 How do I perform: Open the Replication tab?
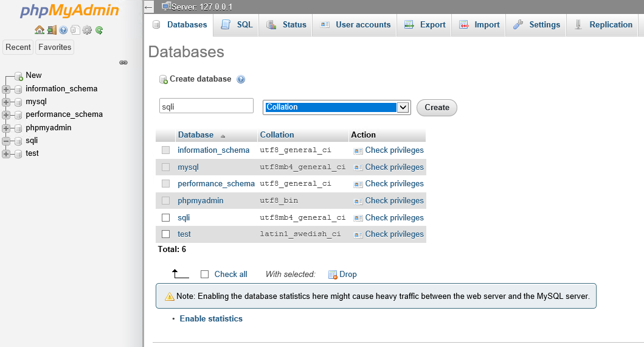(603, 25)
